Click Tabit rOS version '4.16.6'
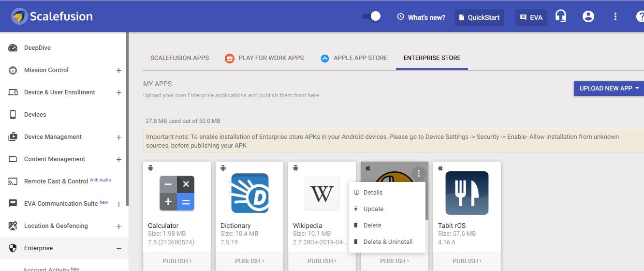This screenshot has height=271, width=644. [447, 242]
